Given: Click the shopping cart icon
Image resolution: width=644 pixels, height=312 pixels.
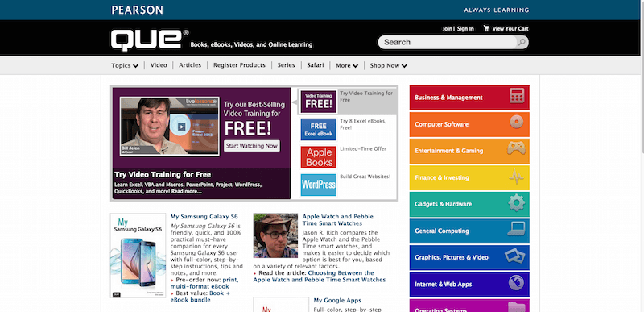Looking at the screenshot, I should (x=486, y=28).
